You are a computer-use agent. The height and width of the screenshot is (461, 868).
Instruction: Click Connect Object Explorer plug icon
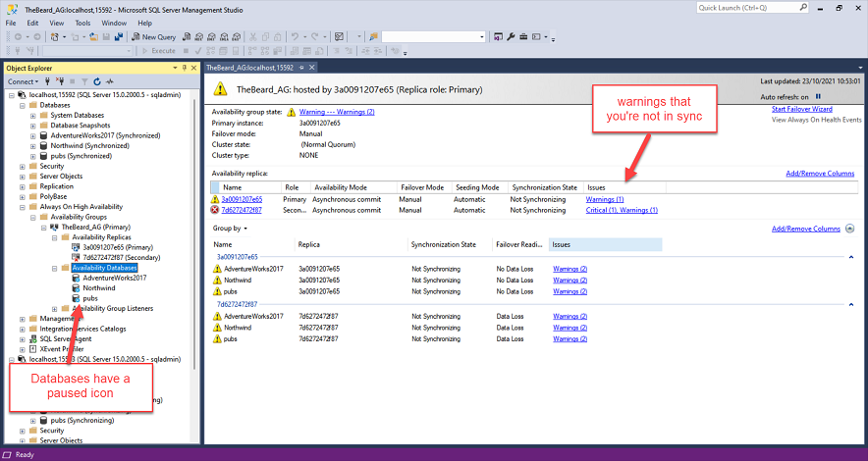coord(48,81)
